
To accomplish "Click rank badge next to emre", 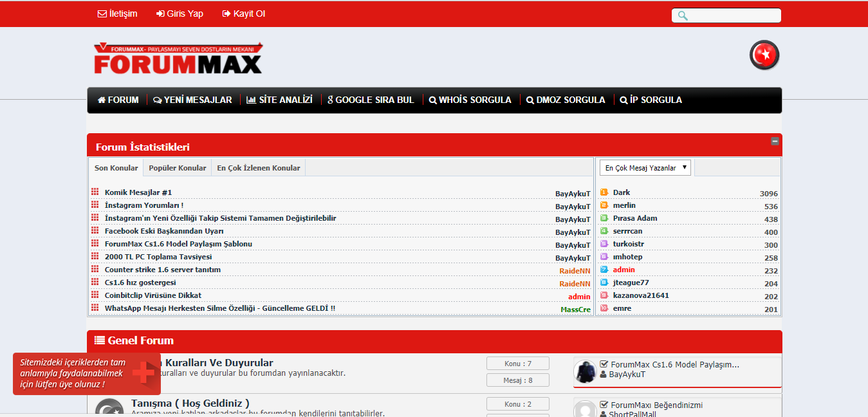I will point(604,308).
